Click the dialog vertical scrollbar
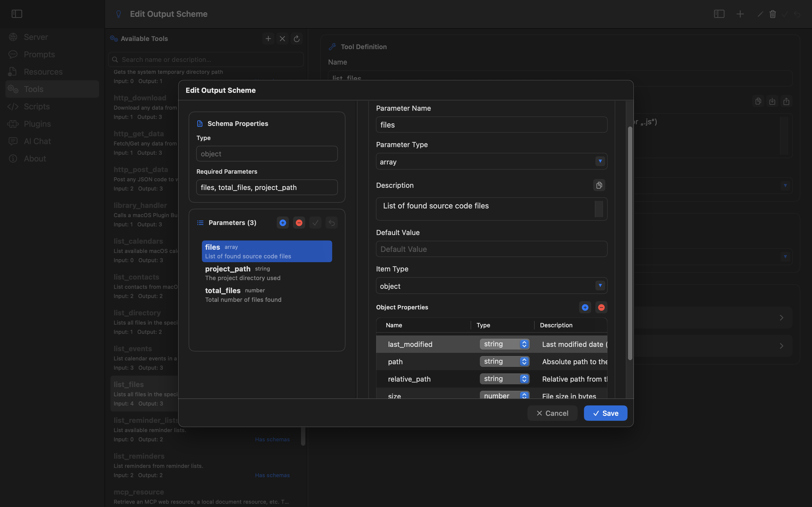Viewport: 812px width, 507px height. (x=630, y=243)
